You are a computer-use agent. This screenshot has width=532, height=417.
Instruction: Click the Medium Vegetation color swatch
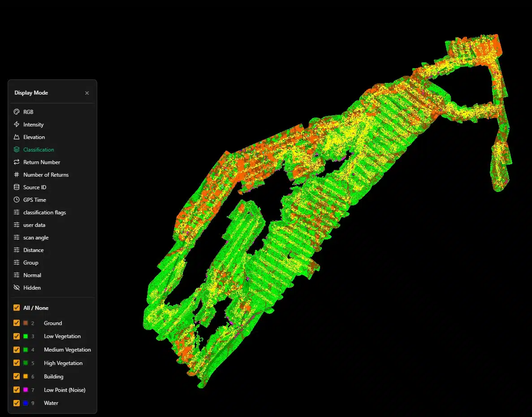(x=26, y=349)
